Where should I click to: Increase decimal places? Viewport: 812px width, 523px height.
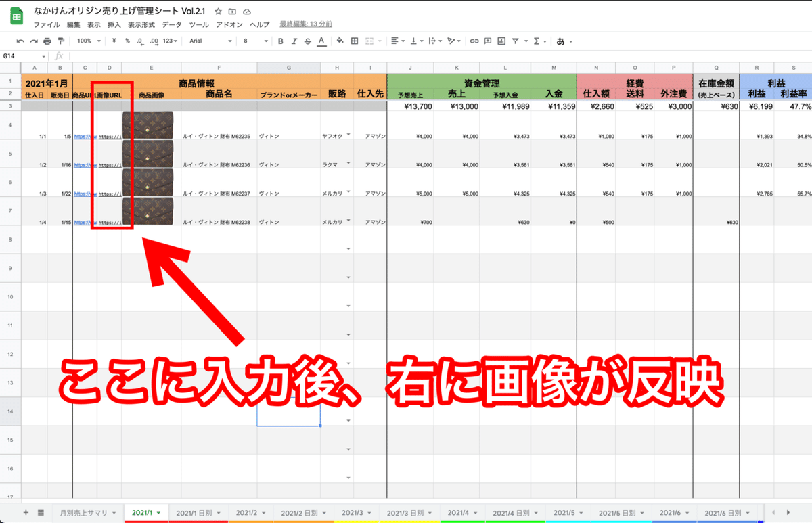coord(154,41)
